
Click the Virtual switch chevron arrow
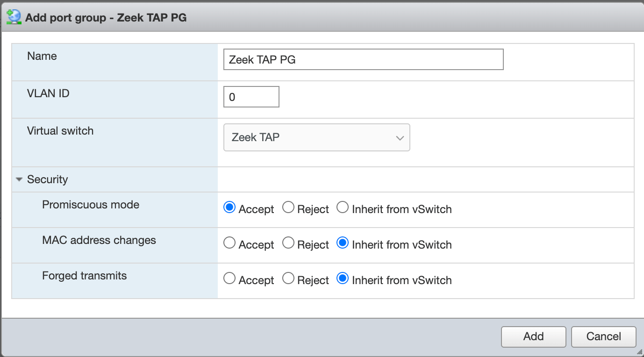400,137
